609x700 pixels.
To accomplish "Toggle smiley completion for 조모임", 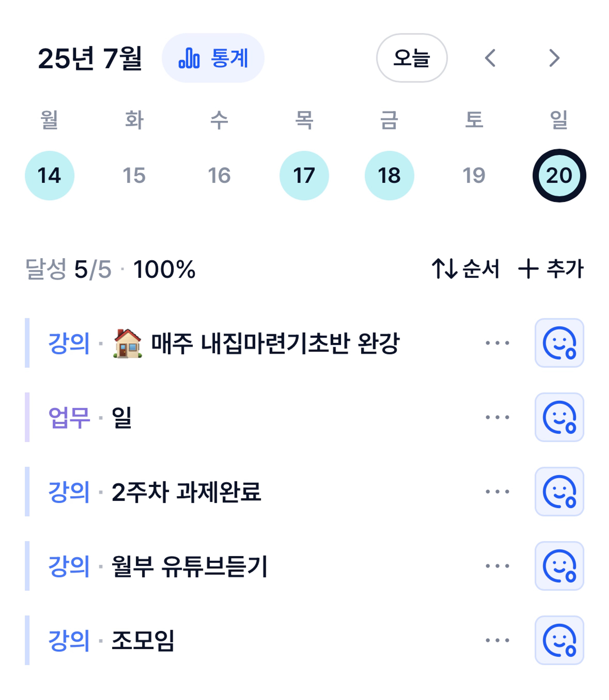I will click(559, 640).
